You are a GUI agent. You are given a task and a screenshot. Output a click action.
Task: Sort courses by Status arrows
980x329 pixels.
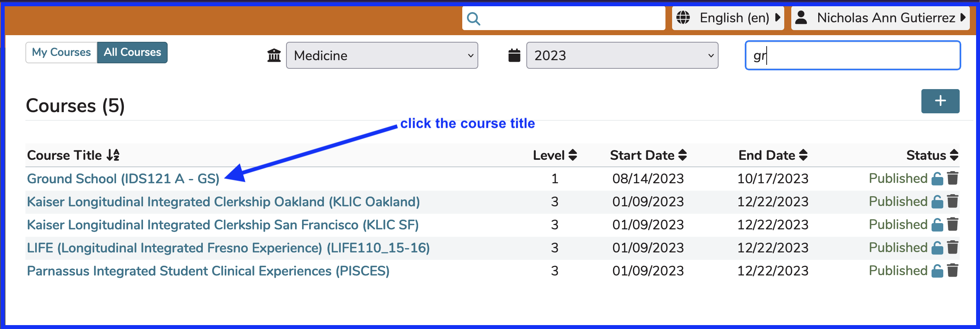click(954, 155)
